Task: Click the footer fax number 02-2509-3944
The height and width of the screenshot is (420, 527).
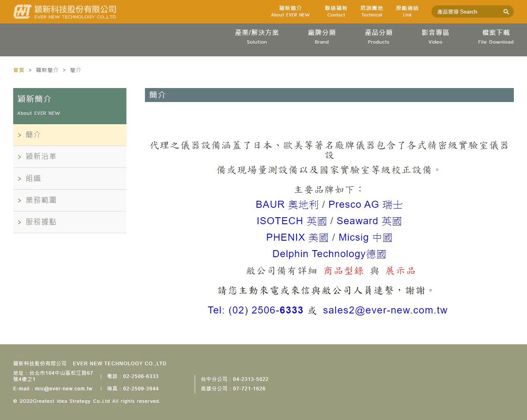Action: tap(141, 389)
